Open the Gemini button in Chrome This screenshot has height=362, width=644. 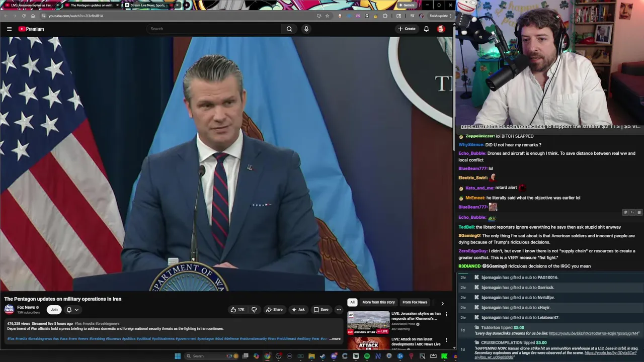tap(406, 5)
